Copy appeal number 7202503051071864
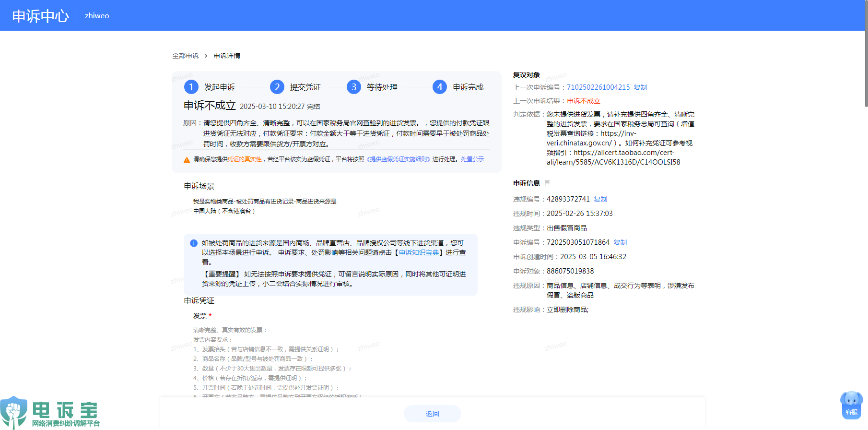Screen dimensions: 868x430 (x=620, y=242)
